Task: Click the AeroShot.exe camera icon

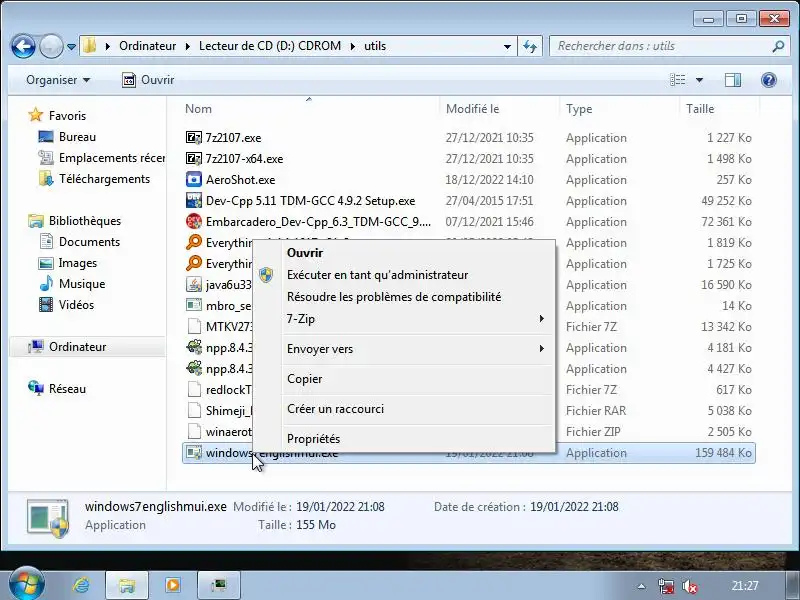Action: tap(194, 180)
